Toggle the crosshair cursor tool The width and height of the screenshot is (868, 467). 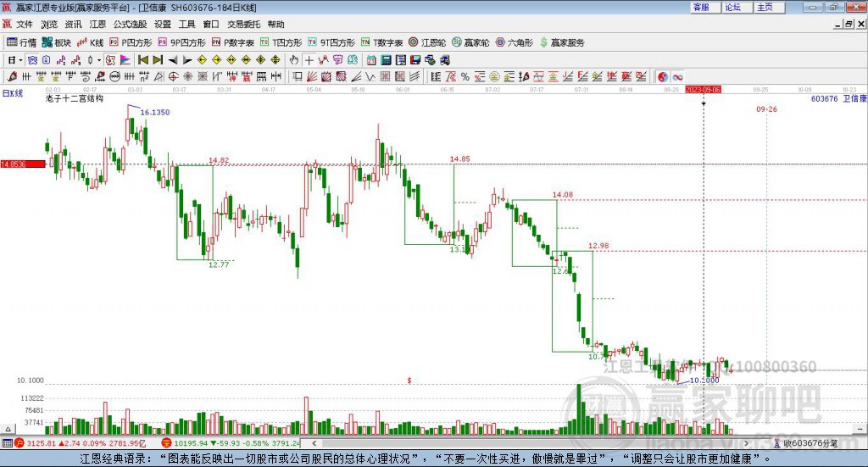pos(309,60)
